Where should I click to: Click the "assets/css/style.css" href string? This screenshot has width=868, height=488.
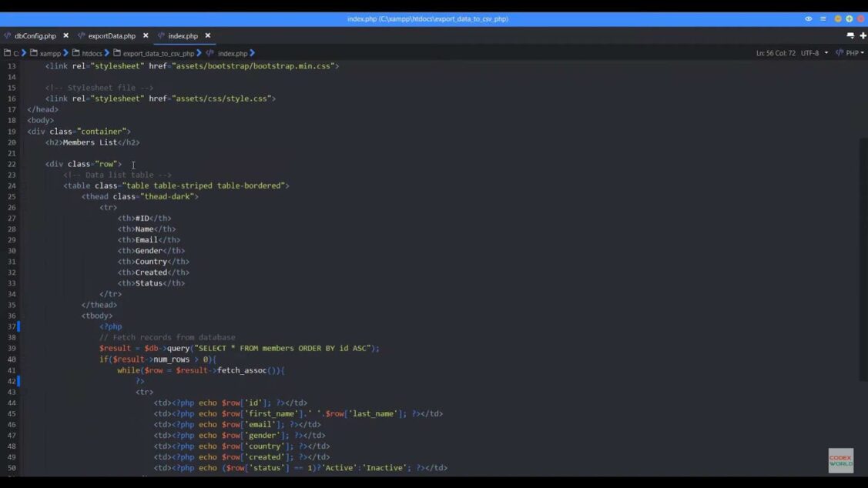[222, 99]
